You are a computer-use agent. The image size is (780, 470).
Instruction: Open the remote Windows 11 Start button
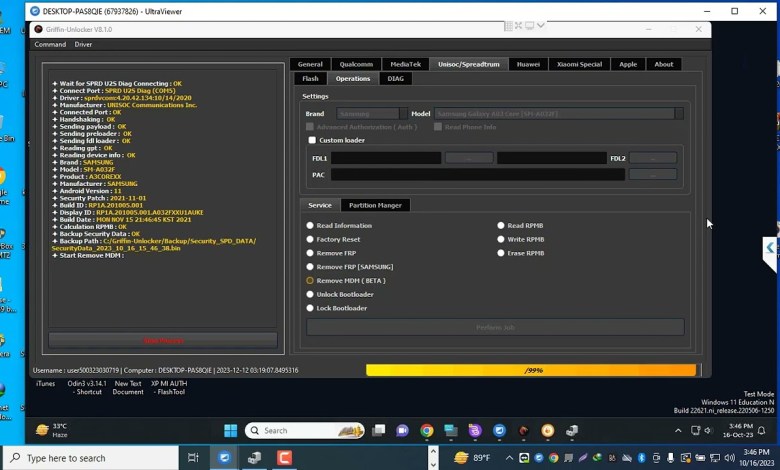pyautogui.click(x=230, y=431)
